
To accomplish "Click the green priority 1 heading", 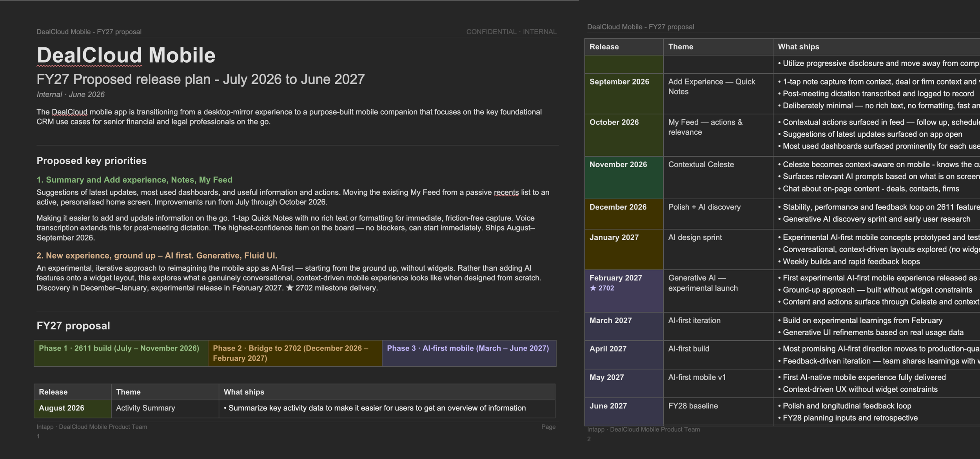I will (x=134, y=180).
